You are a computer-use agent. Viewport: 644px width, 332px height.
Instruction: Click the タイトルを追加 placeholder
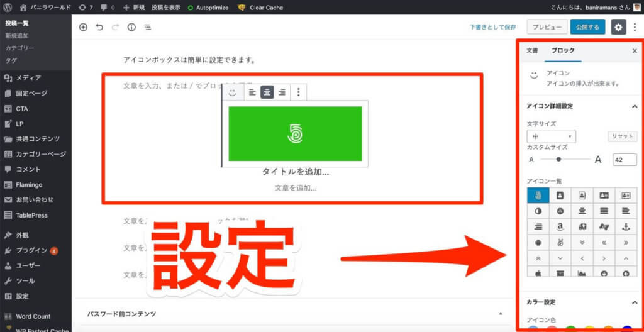[x=296, y=172]
